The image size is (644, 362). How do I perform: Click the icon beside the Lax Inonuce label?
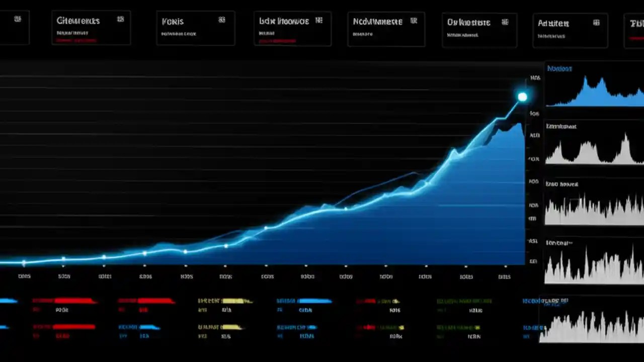tap(319, 21)
